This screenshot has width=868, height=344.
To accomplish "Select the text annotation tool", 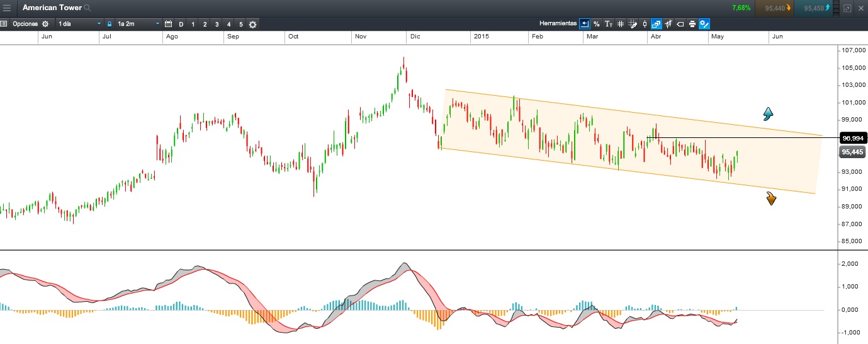I will pos(608,24).
